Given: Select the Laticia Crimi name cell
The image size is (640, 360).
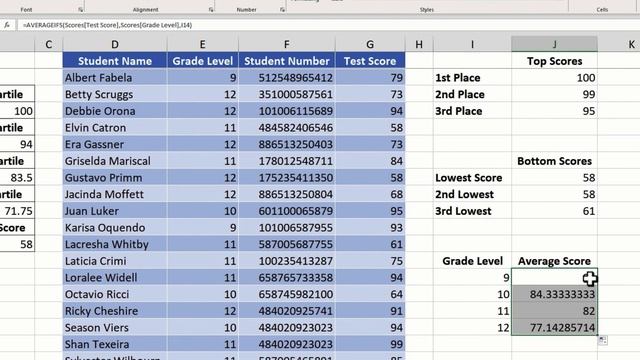Looking at the screenshot, I should (x=115, y=261).
